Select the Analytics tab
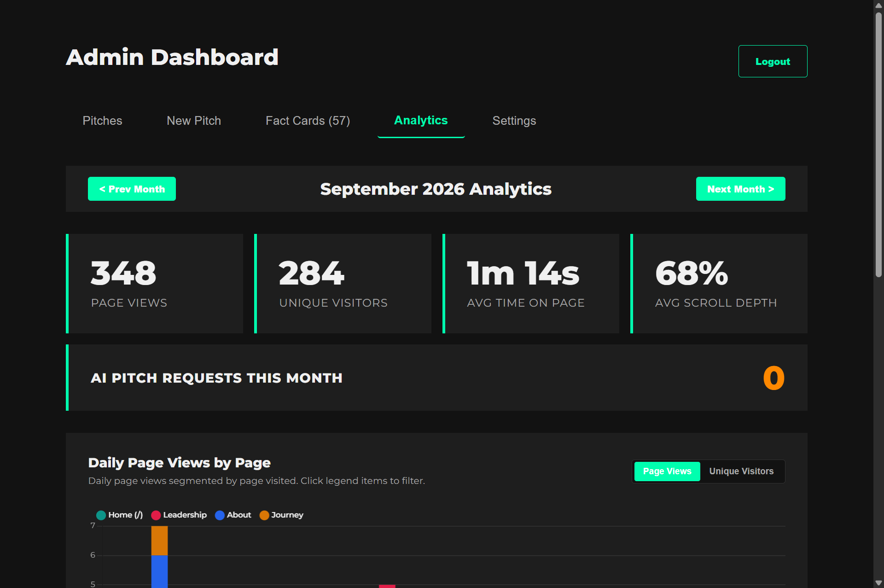The width and height of the screenshot is (884, 588). (421, 121)
